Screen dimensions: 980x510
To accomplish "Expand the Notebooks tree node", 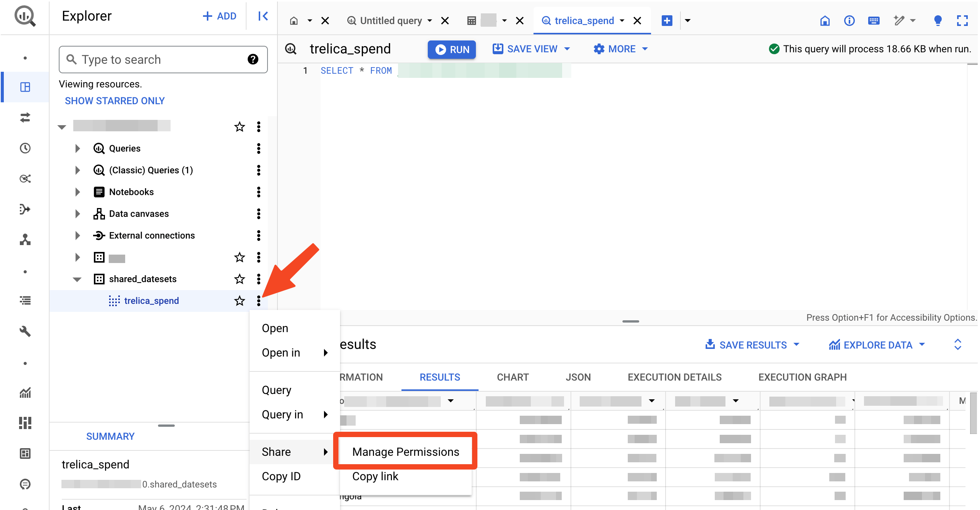I will (77, 192).
